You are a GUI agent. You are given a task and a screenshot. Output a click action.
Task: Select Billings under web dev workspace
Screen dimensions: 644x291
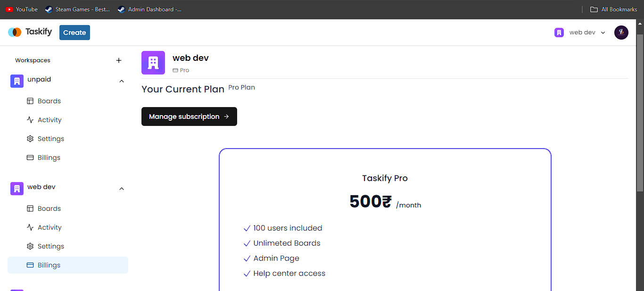(x=68, y=265)
